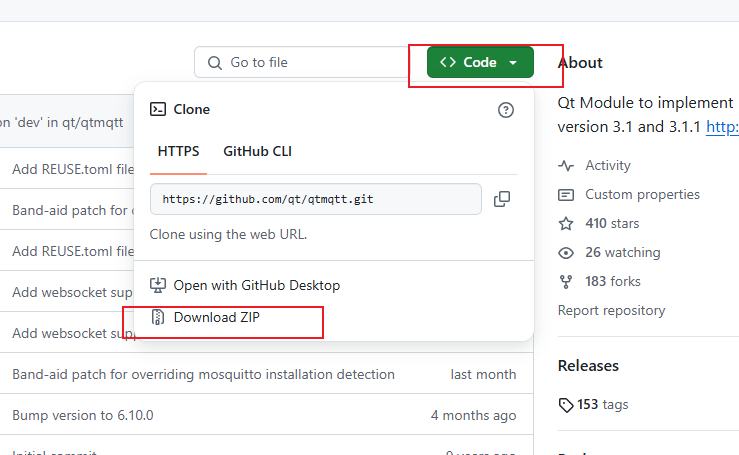The width and height of the screenshot is (739, 455).
Task: Open the 26 watching link
Action: (x=623, y=252)
